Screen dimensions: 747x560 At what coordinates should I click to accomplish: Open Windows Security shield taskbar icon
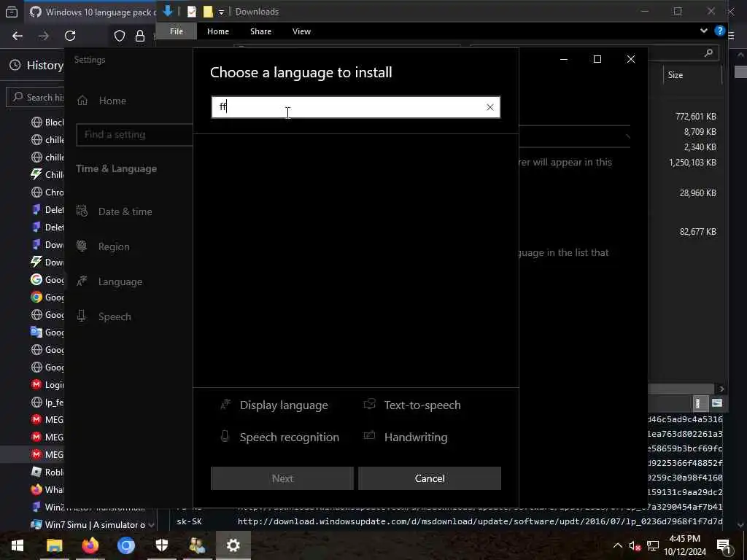pos(161,545)
